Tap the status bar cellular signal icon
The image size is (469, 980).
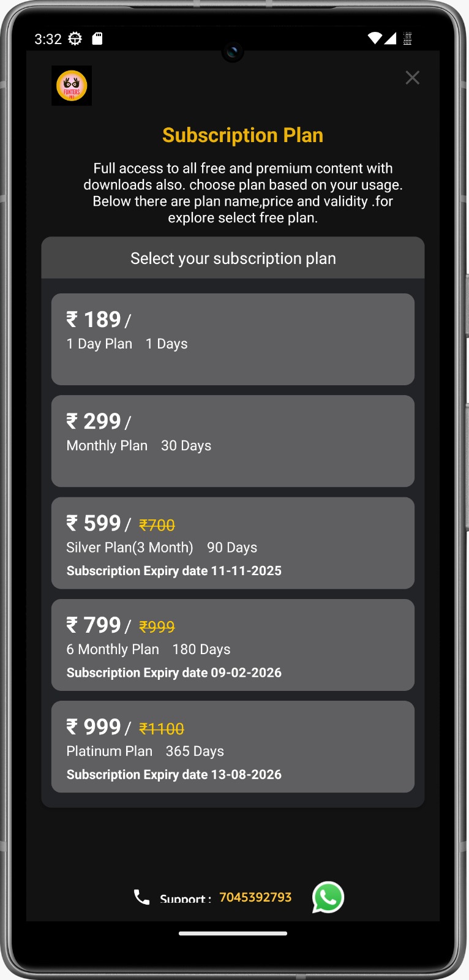coord(390,39)
